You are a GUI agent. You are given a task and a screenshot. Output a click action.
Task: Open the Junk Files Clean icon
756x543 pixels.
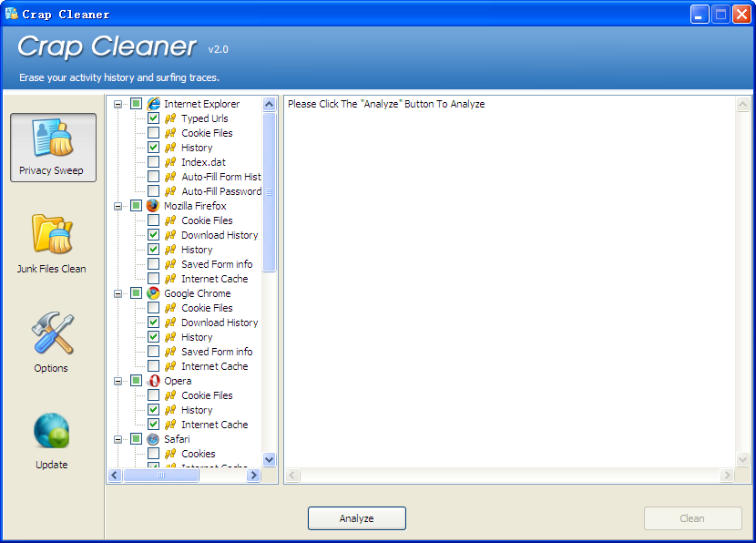52,234
